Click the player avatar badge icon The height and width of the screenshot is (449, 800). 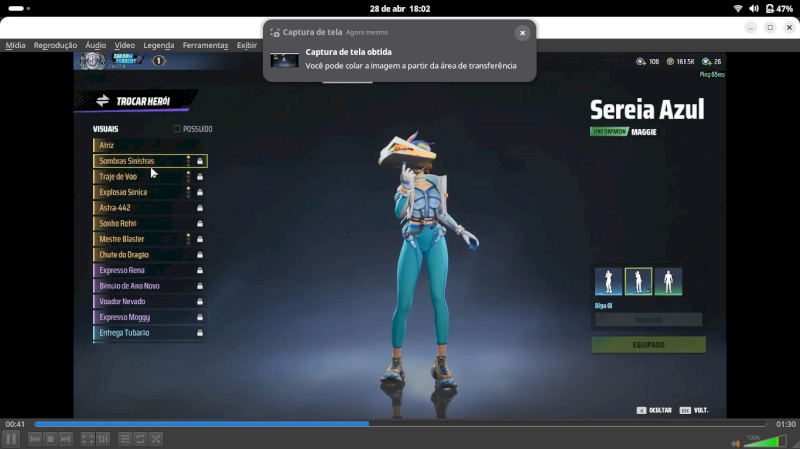pyautogui.click(x=92, y=61)
